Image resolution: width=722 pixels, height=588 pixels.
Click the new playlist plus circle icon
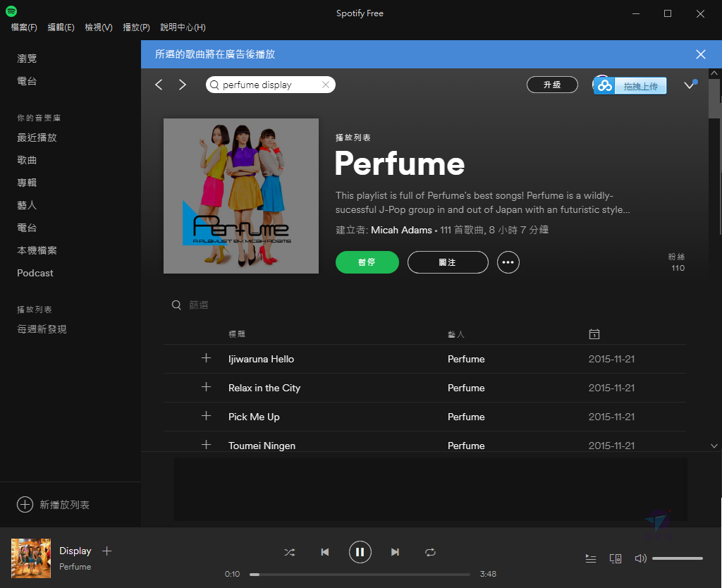click(25, 505)
